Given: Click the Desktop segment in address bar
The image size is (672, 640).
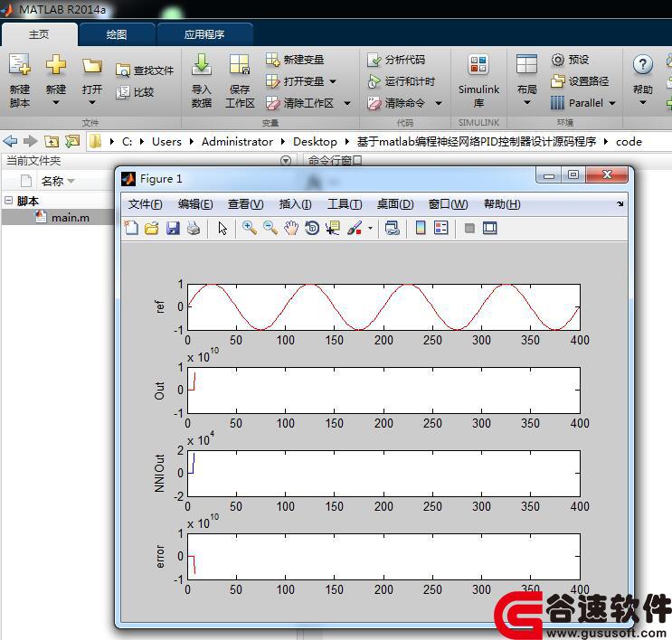Looking at the screenshot, I should pyautogui.click(x=315, y=141).
